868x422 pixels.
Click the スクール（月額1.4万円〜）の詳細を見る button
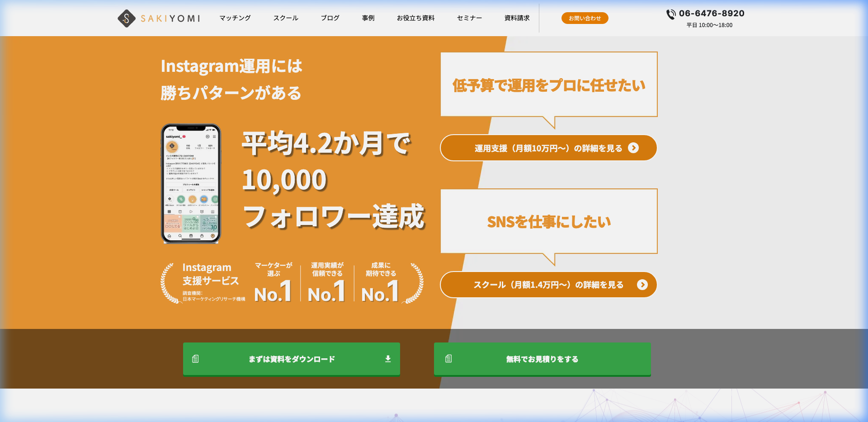(x=548, y=285)
